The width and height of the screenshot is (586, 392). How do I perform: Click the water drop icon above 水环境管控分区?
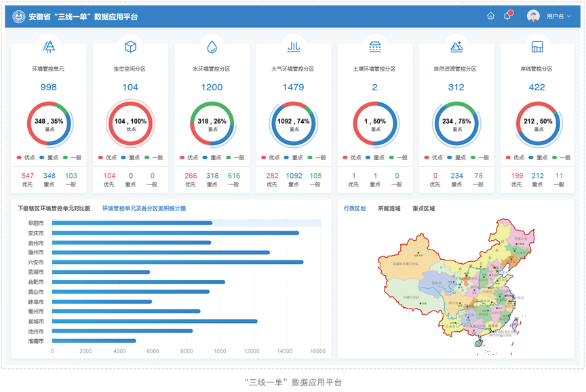point(212,47)
